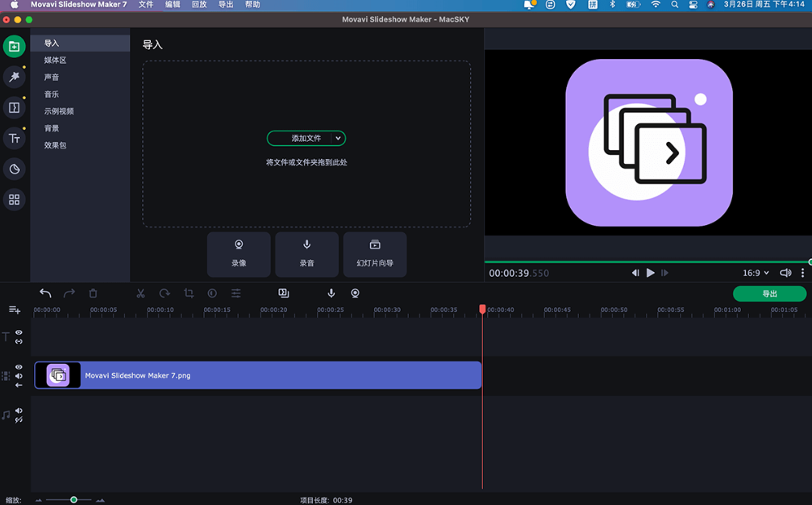Open the Transitions panel in sidebar
The height and width of the screenshot is (505, 812).
14,107
